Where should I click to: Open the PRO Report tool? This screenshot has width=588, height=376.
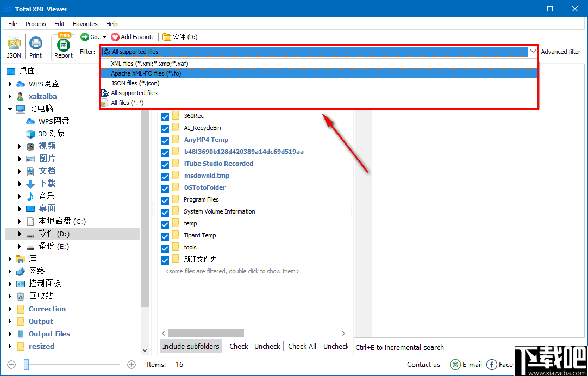pyautogui.click(x=64, y=47)
